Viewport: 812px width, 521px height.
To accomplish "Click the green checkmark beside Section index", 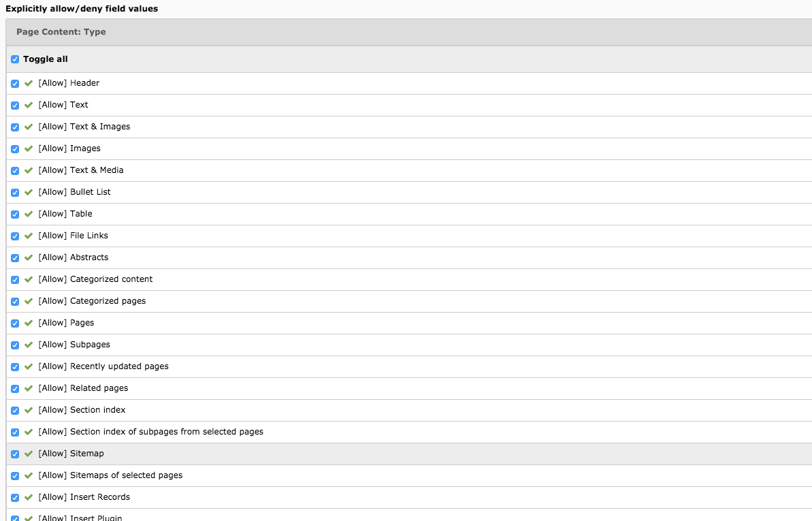I will pyautogui.click(x=29, y=409).
